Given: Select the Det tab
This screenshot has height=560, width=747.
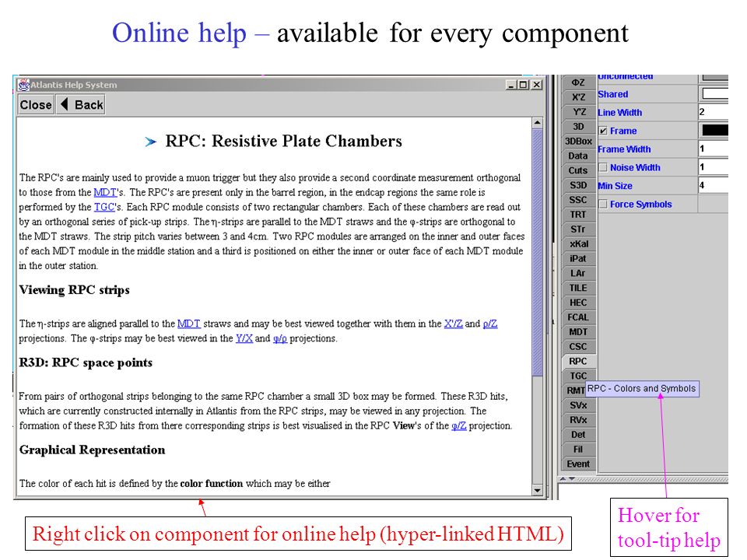Looking at the screenshot, I should (578, 435).
